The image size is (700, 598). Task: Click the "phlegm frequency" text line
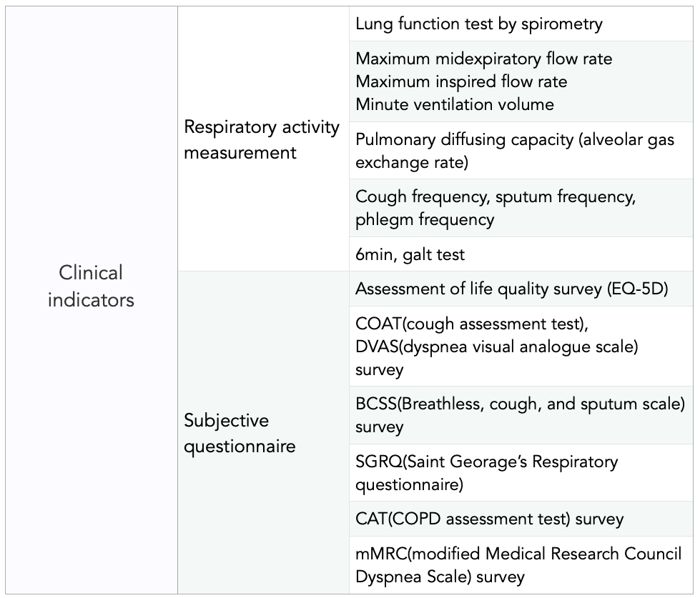click(x=424, y=219)
